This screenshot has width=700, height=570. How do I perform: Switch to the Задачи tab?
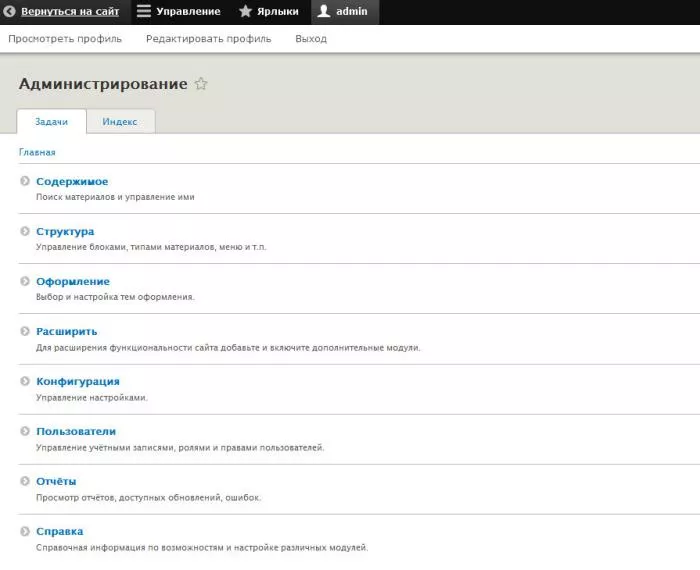(x=51, y=121)
